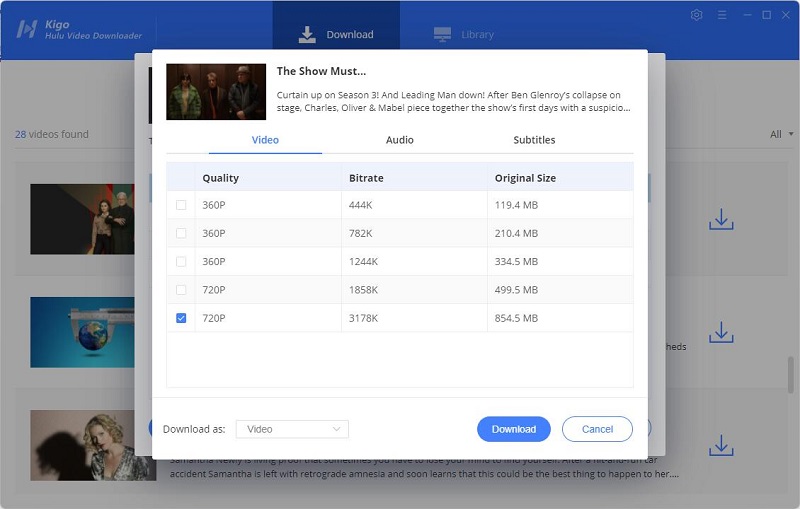Click the blue Download button

point(514,429)
